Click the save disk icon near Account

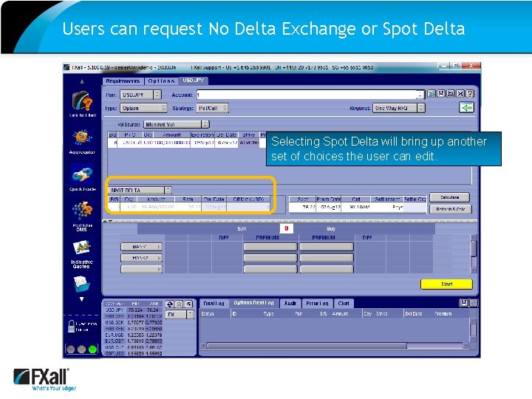[441, 94]
